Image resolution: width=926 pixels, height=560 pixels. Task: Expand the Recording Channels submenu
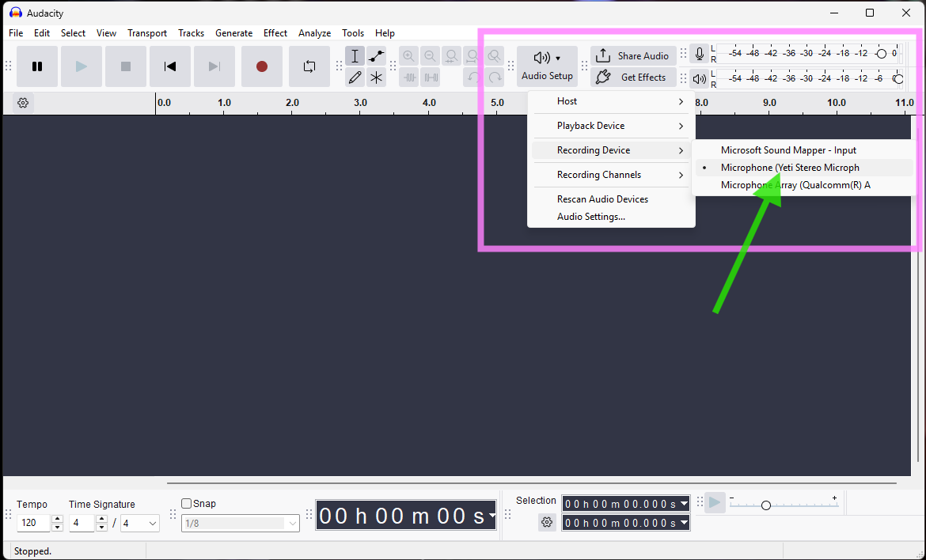click(609, 175)
